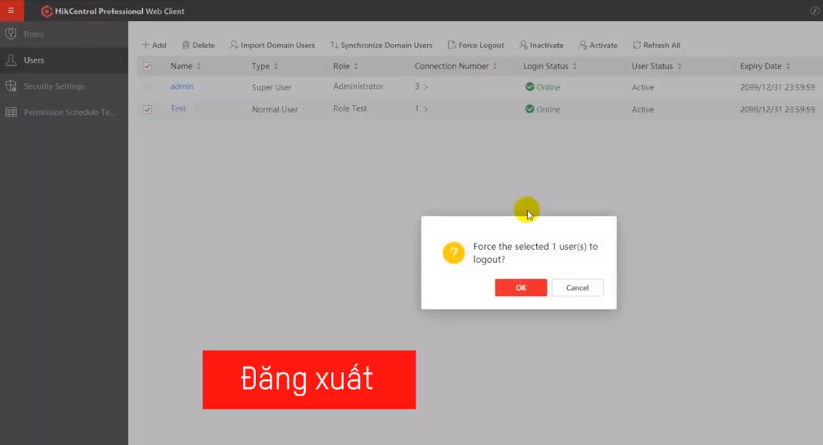823x445 pixels.
Task: Open the Users sidebar item
Action: [x=64, y=60]
